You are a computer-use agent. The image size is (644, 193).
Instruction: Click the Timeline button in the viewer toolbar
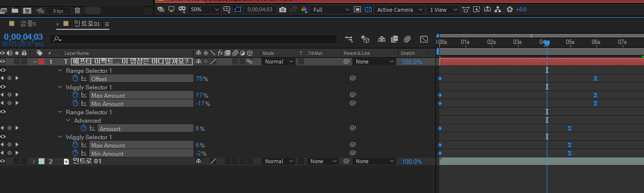point(487,10)
